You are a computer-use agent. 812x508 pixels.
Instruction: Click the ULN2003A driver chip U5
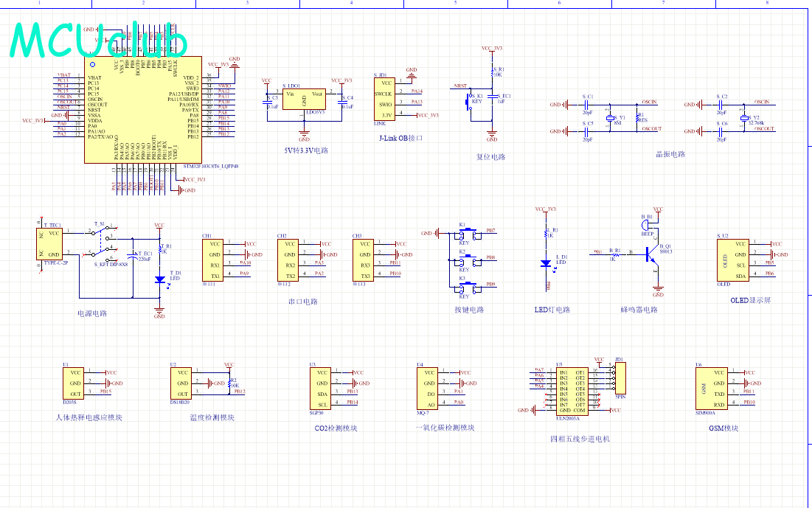tap(572, 390)
